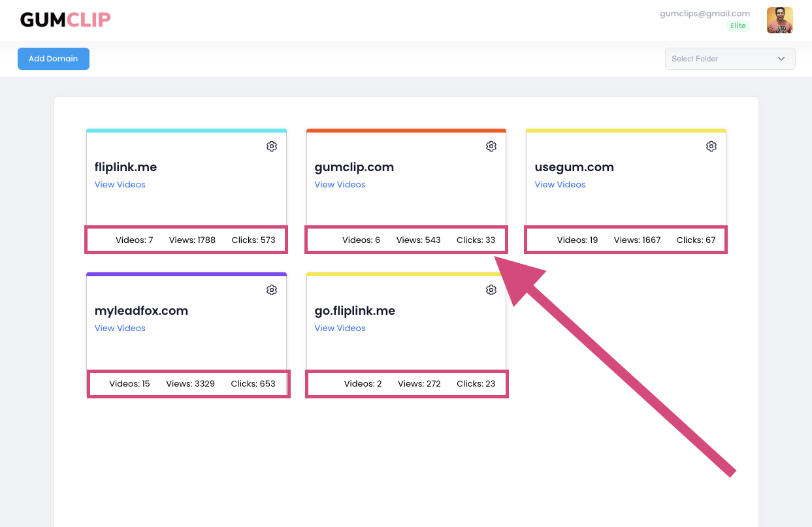The height and width of the screenshot is (527, 812).
Task: Click "Videos: 19" on usegum.com card
Action: pyautogui.click(x=577, y=240)
